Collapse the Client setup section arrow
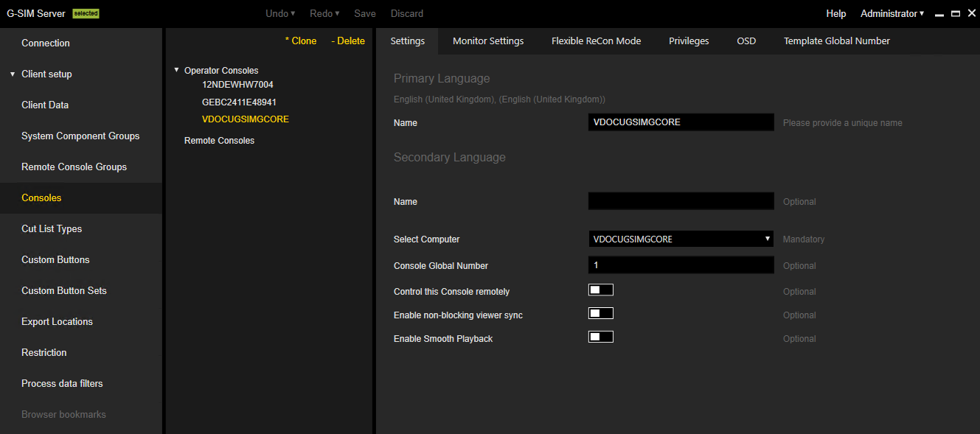 [x=13, y=74]
